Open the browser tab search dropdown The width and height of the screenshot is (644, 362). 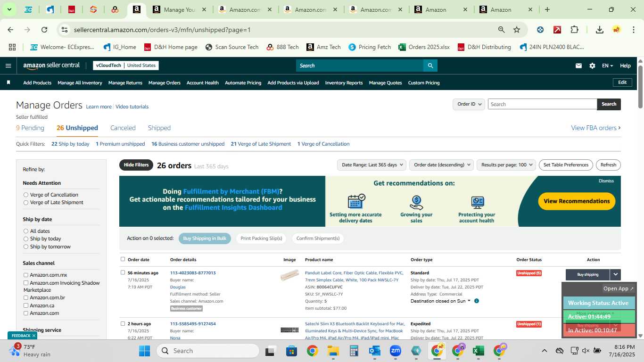coord(9,9)
